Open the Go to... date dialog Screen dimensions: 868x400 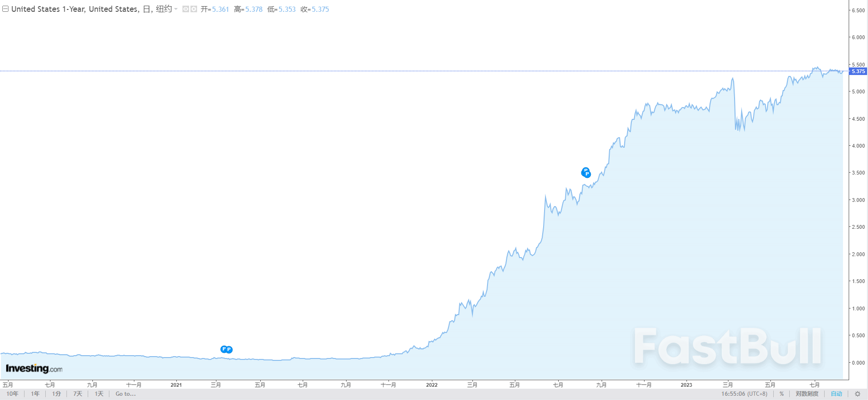(125, 394)
